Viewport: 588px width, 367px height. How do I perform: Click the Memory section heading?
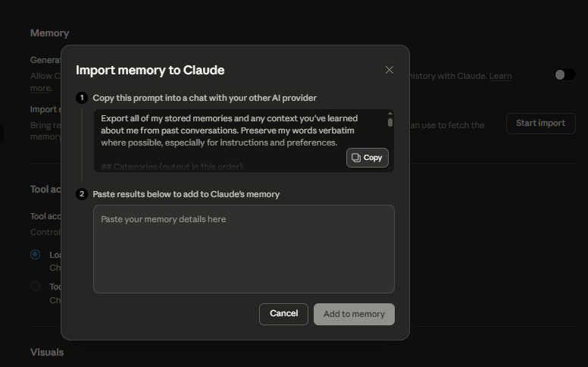(x=49, y=33)
